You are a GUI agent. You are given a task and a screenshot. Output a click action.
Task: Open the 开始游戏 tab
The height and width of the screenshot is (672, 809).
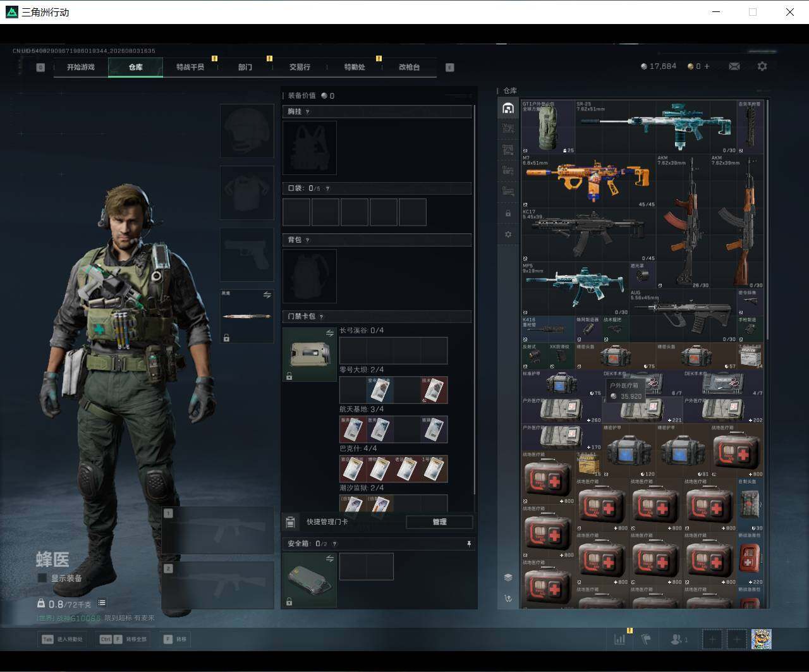81,67
